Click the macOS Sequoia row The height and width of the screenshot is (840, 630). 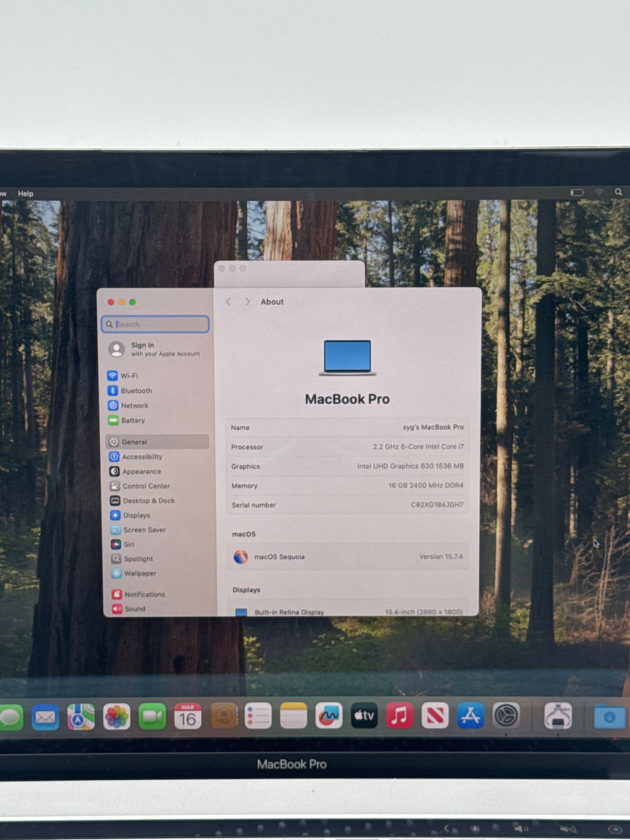[348, 556]
